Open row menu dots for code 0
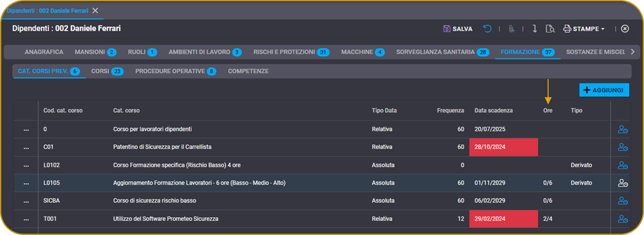This screenshot has width=644, height=235. point(26,130)
